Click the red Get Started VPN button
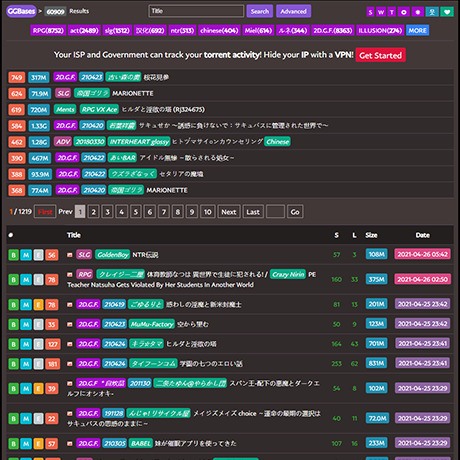 [380, 55]
